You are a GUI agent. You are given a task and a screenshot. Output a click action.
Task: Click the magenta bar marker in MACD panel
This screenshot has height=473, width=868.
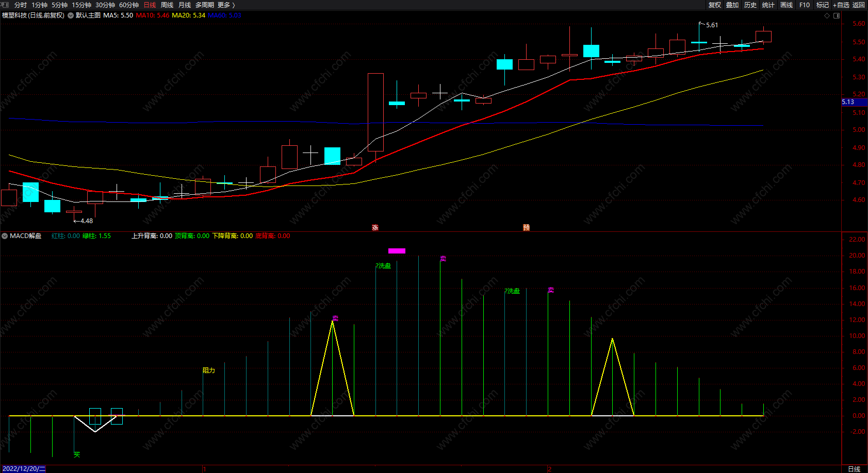click(x=397, y=251)
